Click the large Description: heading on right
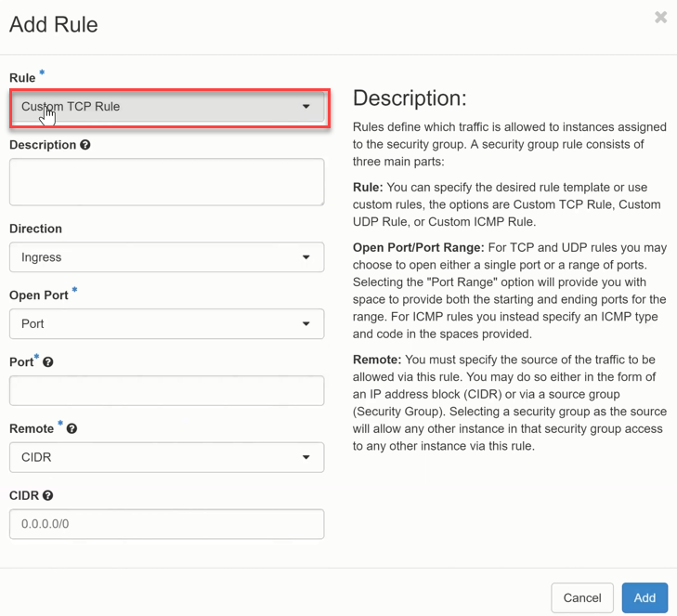This screenshot has height=616, width=677. pyautogui.click(x=410, y=98)
